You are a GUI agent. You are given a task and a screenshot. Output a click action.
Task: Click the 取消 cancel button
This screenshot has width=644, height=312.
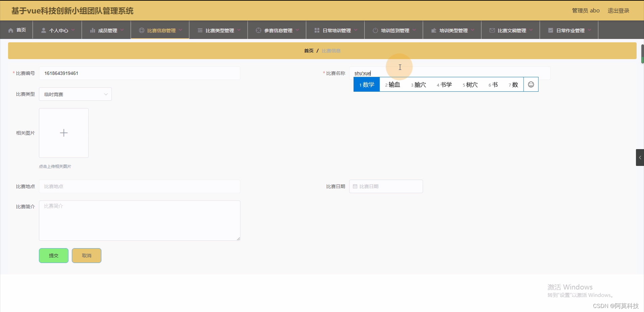click(86, 255)
